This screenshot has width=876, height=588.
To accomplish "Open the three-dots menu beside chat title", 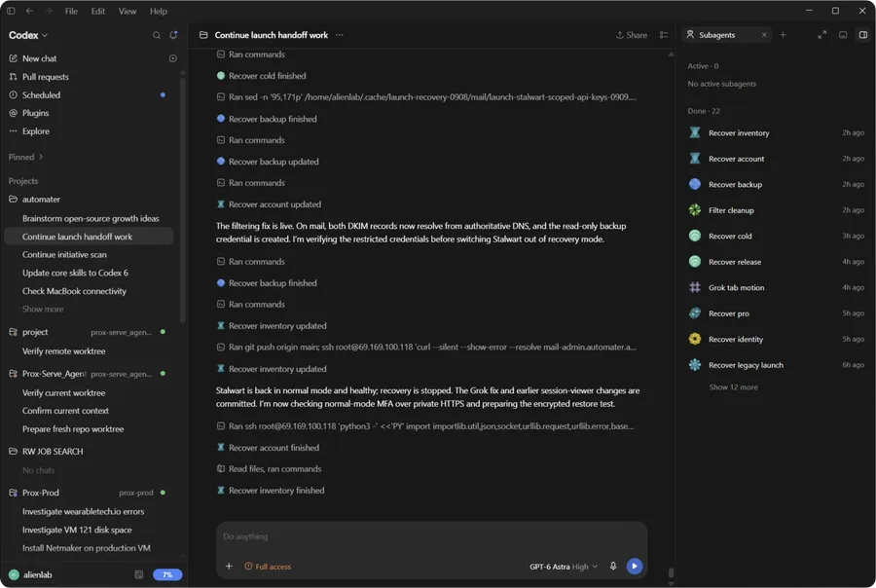I will 340,35.
